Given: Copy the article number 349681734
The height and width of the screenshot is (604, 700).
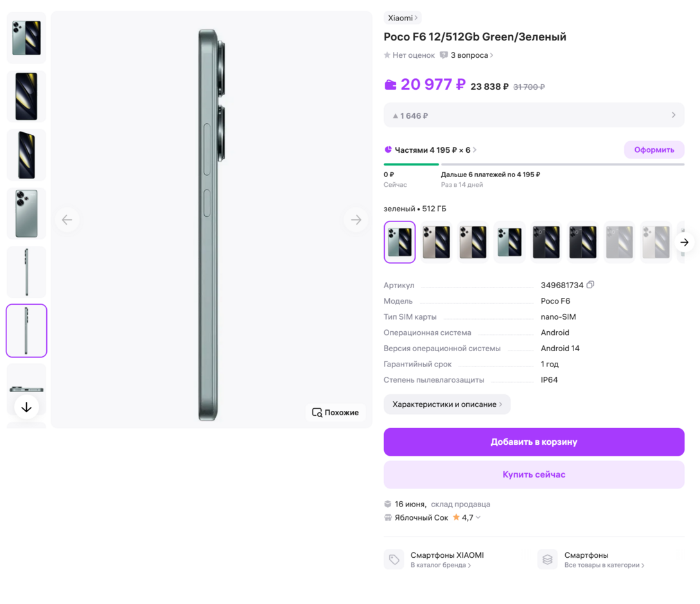Looking at the screenshot, I should [590, 285].
